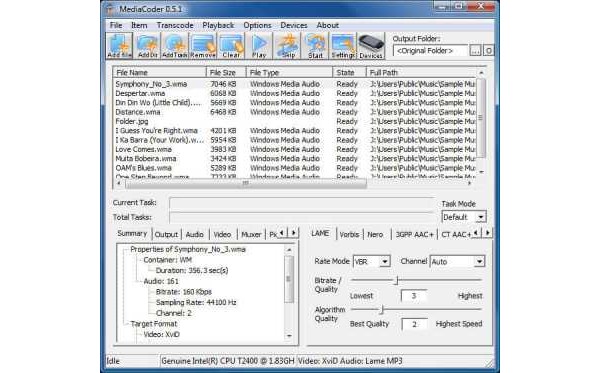Switch to the Audio tab
Image resolution: width=600 pixels, height=373 pixels.
point(194,234)
